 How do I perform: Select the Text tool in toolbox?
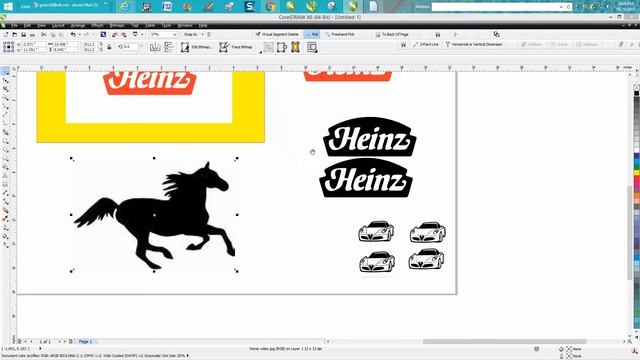pos(5,176)
